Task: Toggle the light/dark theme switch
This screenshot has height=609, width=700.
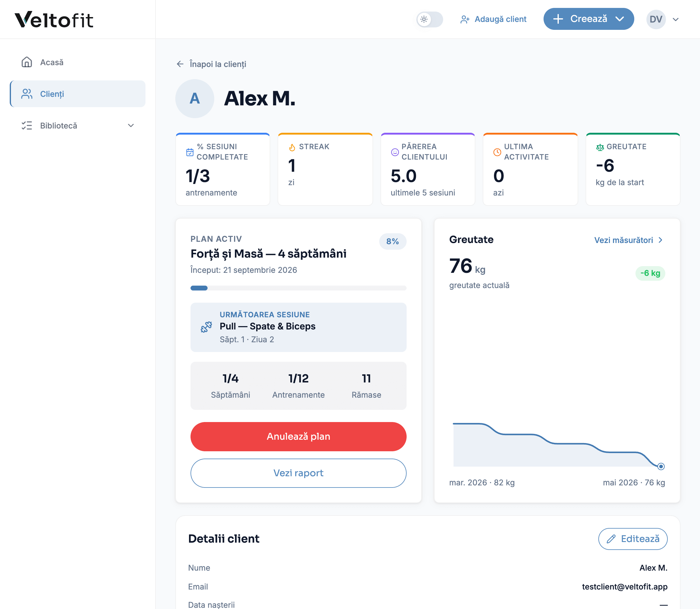Action: [430, 19]
